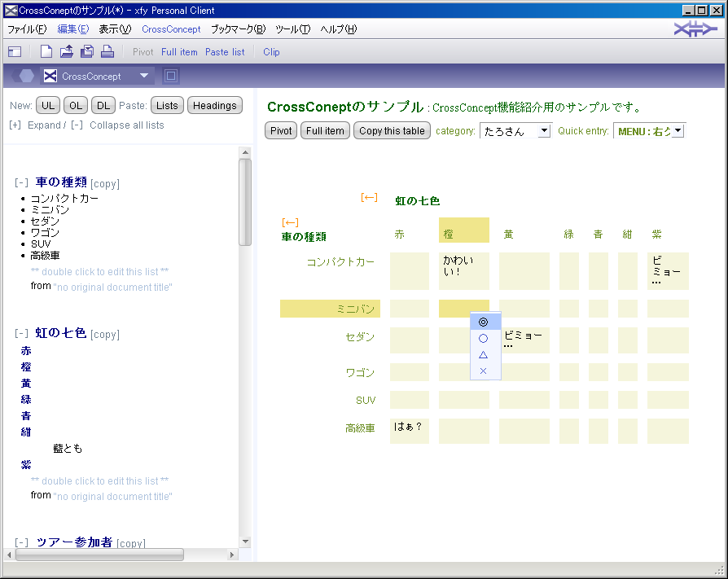This screenshot has height=579, width=728.
Task: Click Clip in the top toolbar
Action: coord(271,52)
